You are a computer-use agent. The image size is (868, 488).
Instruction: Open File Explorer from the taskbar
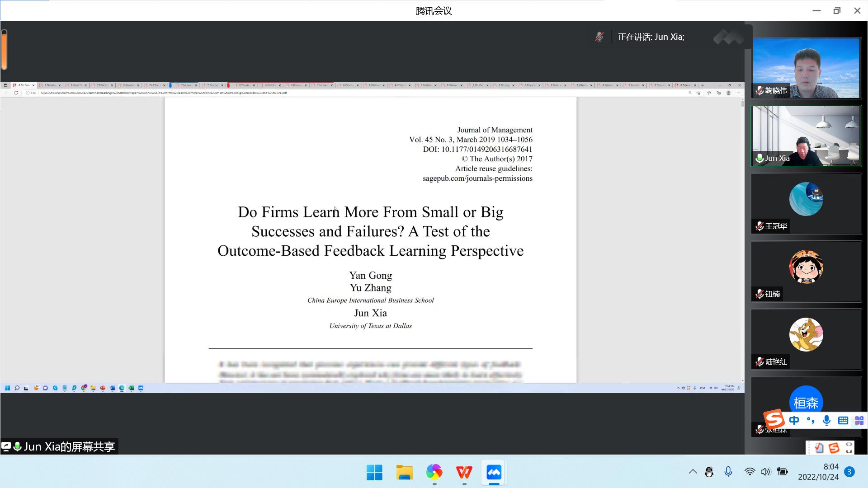pyautogui.click(x=404, y=473)
